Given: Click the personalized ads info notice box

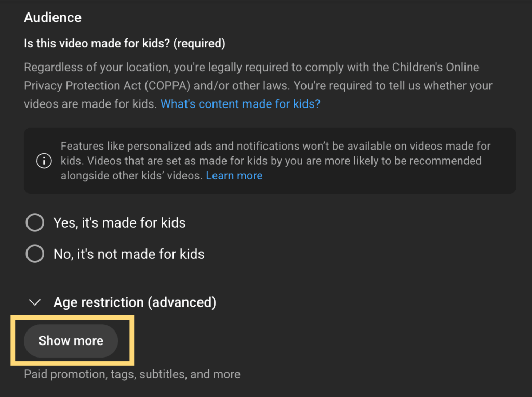Looking at the screenshot, I should 270,161.
